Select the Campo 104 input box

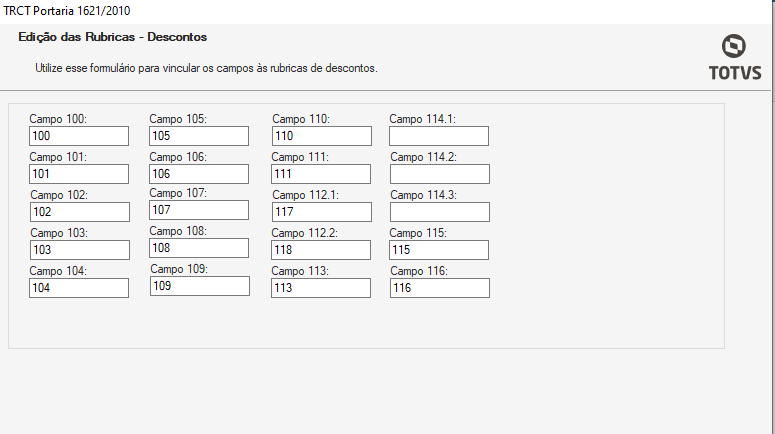tap(79, 288)
